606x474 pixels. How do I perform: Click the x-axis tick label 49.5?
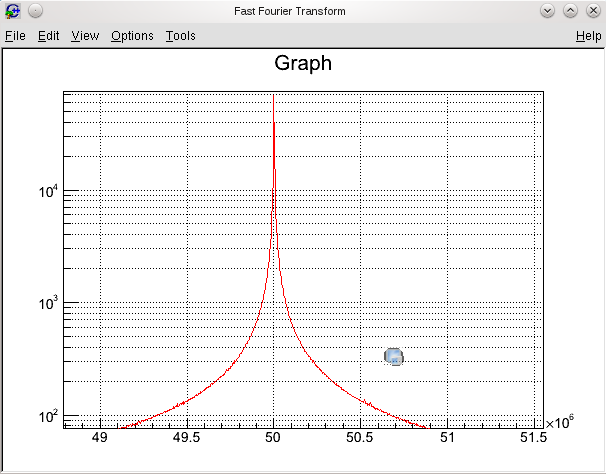click(186, 438)
